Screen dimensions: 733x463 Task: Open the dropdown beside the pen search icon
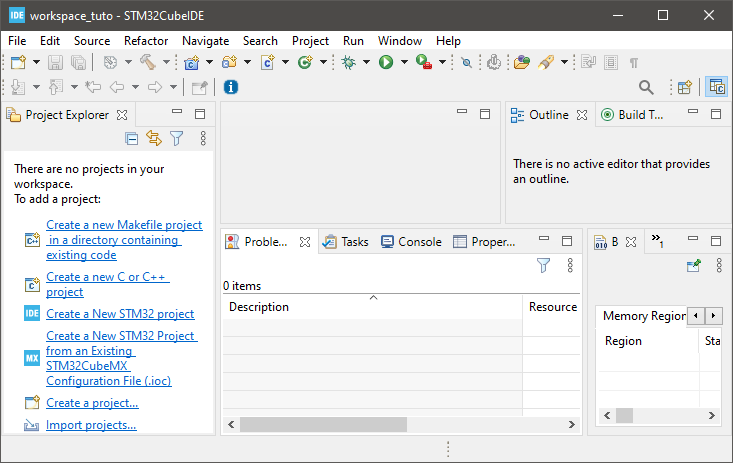[x=564, y=62]
